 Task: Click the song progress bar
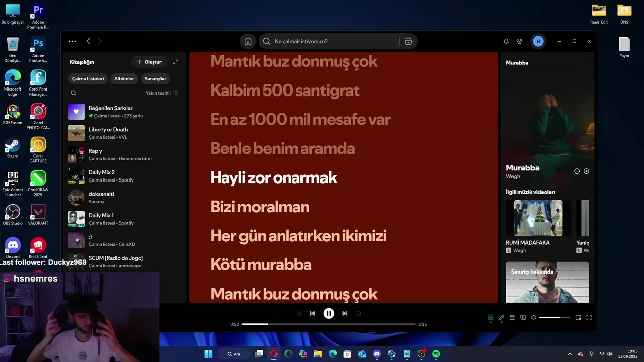click(x=329, y=324)
